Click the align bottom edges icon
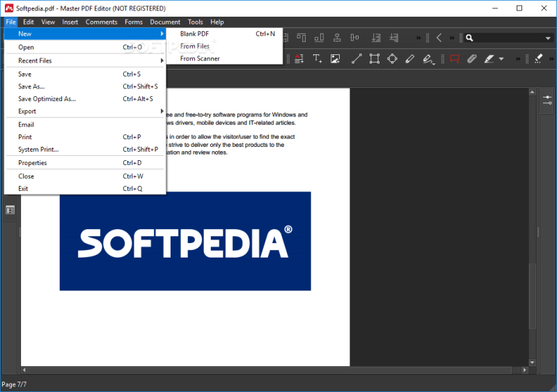 pyautogui.click(x=319, y=38)
